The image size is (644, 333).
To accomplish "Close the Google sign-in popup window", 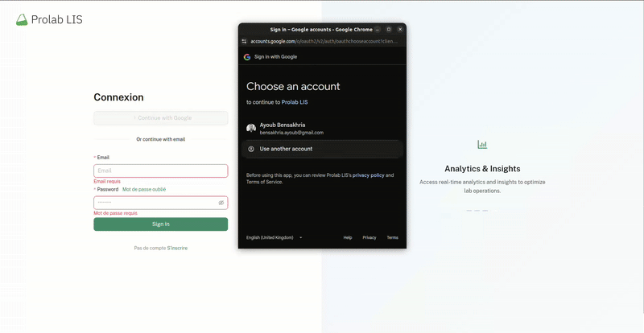I will coord(400,30).
